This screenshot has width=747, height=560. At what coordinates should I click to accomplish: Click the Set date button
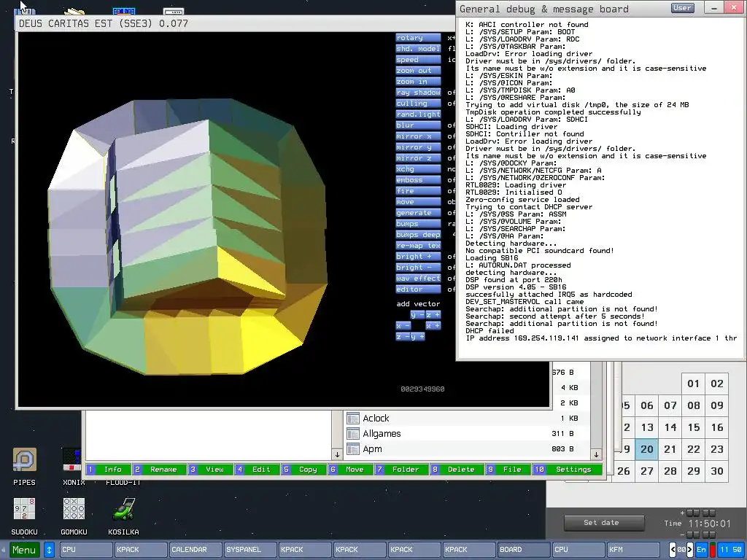click(603, 523)
